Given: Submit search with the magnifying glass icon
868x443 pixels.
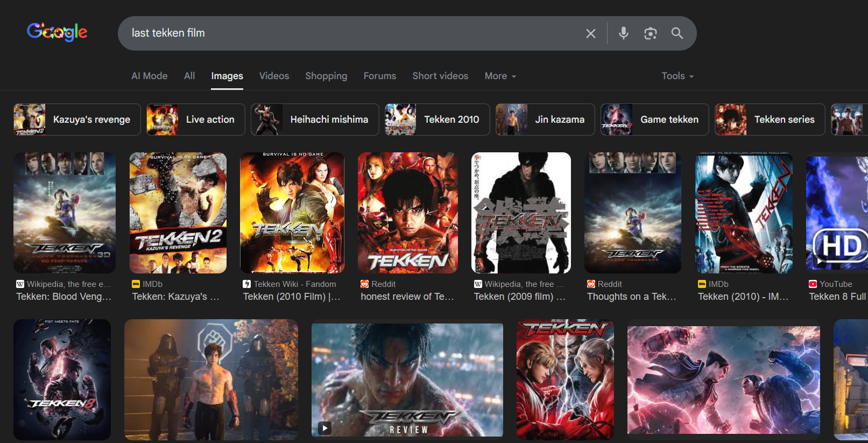Looking at the screenshot, I should pos(677,33).
